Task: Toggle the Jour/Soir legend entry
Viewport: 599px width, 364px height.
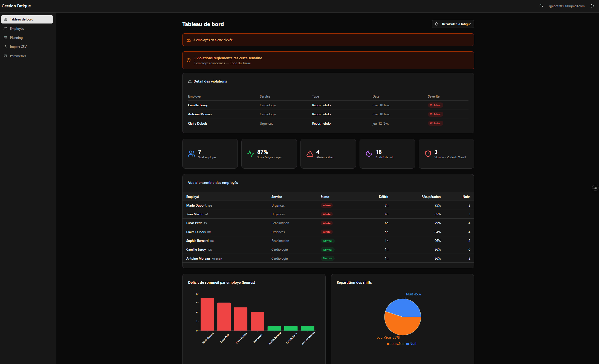Action: [396, 344]
